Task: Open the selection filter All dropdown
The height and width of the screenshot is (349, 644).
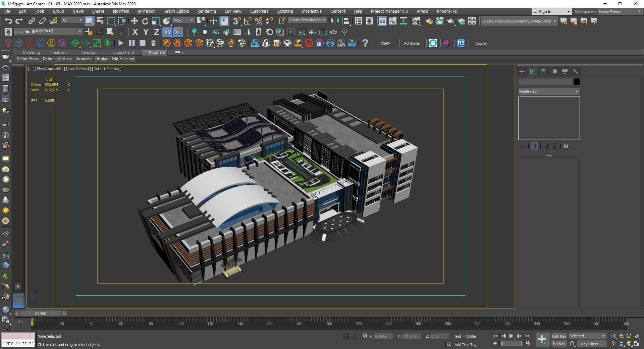Action: coord(72,20)
